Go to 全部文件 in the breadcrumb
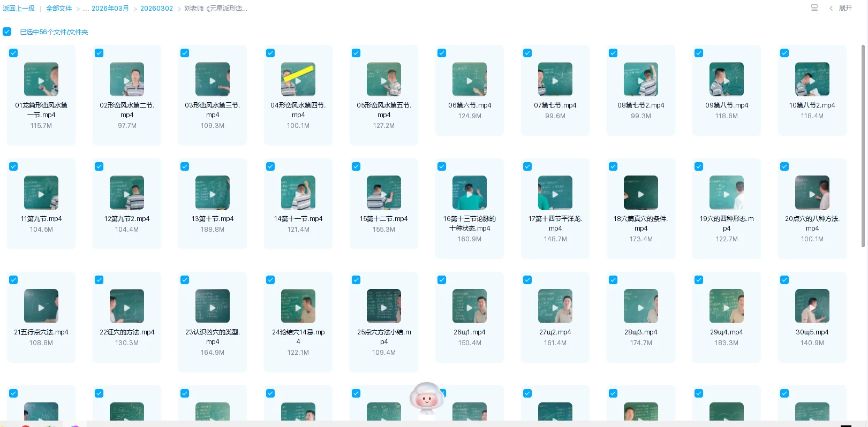Screen dimensions: 868x427 pos(59,9)
